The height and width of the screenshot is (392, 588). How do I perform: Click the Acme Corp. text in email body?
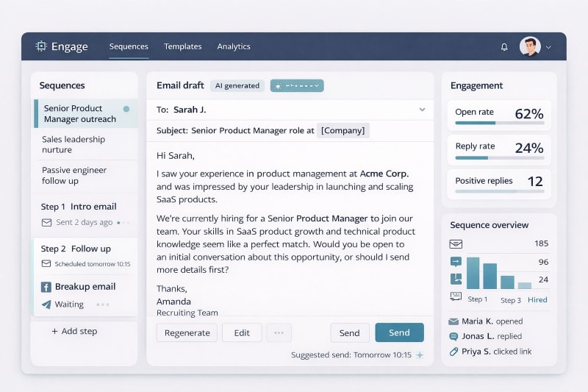(384, 174)
